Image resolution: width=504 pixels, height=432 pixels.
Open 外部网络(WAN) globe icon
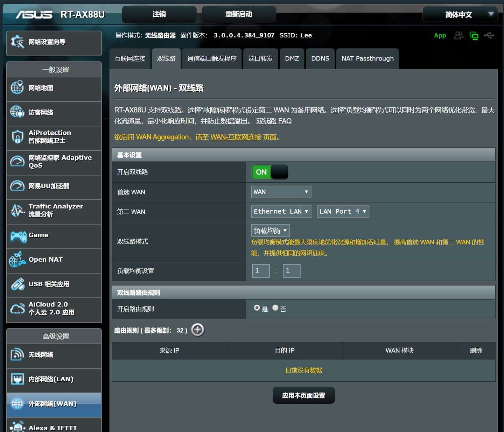(x=17, y=403)
